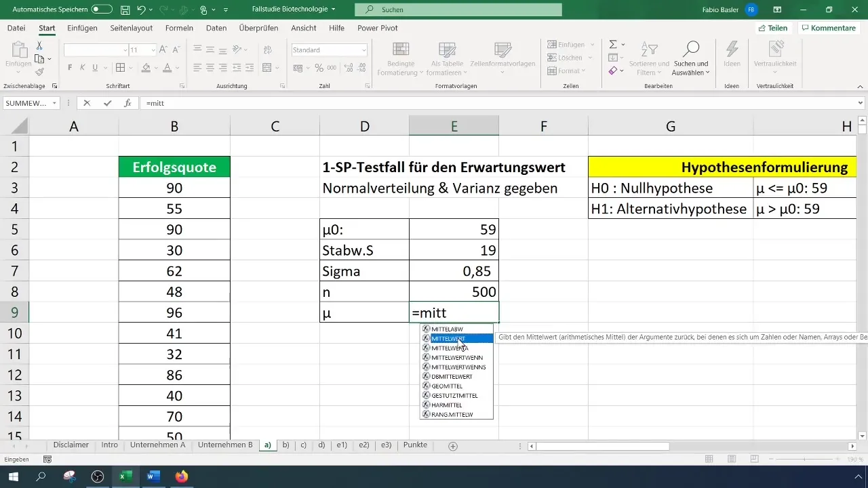Click the Suchen search box

[459, 9]
